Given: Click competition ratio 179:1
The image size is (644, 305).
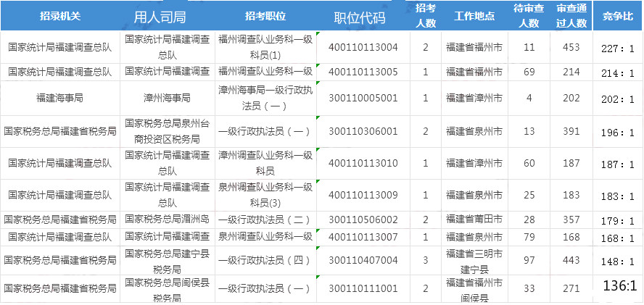Looking at the screenshot, I should click(618, 222).
